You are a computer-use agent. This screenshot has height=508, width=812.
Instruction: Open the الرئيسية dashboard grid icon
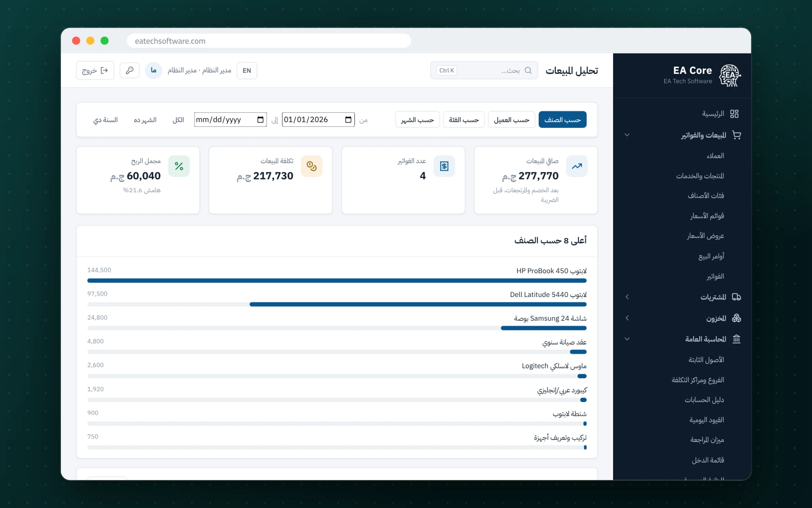tap(734, 114)
